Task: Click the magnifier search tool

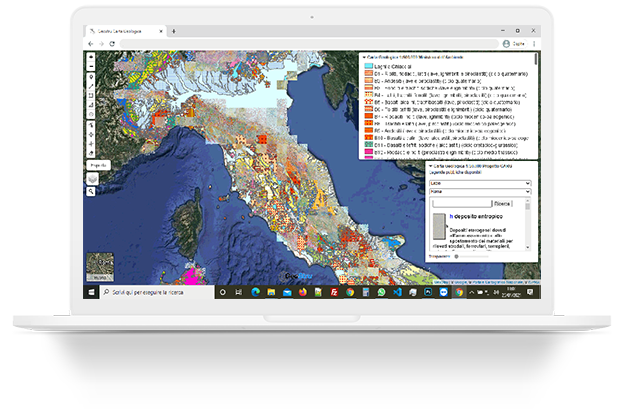Action: [x=92, y=190]
